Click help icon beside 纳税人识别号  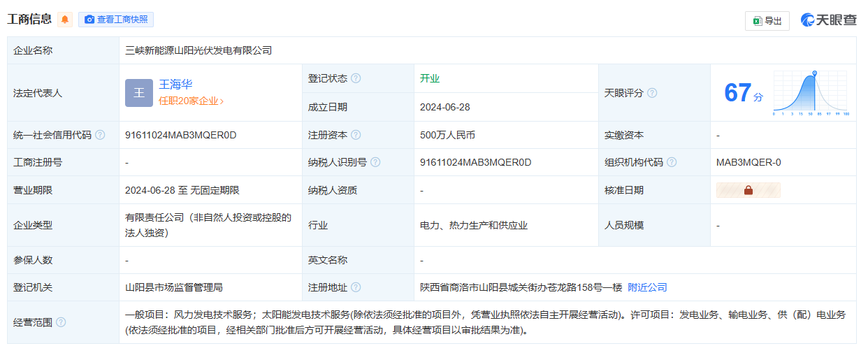[x=376, y=162]
